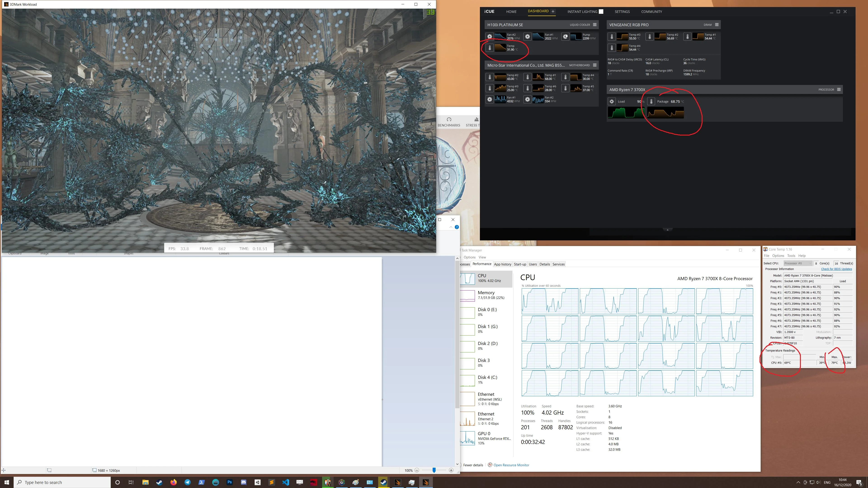The height and width of the screenshot is (488, 868).
Task: Show hidden system tray icons
Action: point(798,482)
